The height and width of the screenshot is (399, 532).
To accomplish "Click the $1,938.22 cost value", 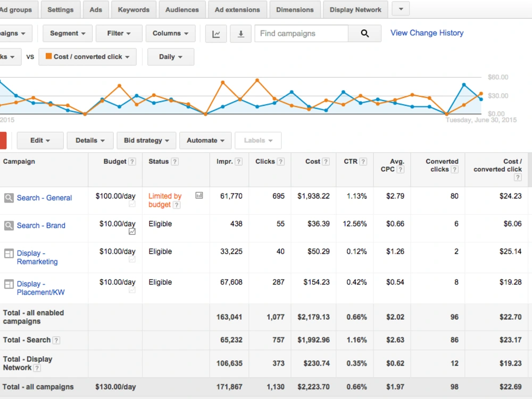I will click(313, 196).
